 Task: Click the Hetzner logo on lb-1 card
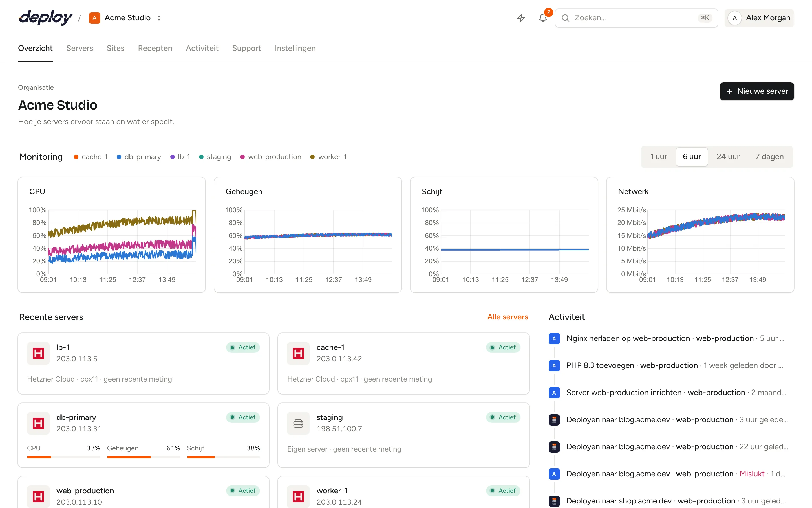[38, 353]
